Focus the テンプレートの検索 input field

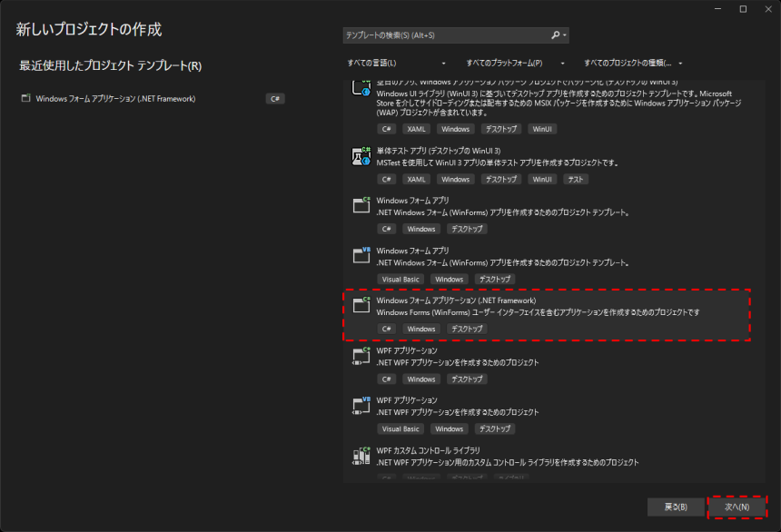pos(445,35)
